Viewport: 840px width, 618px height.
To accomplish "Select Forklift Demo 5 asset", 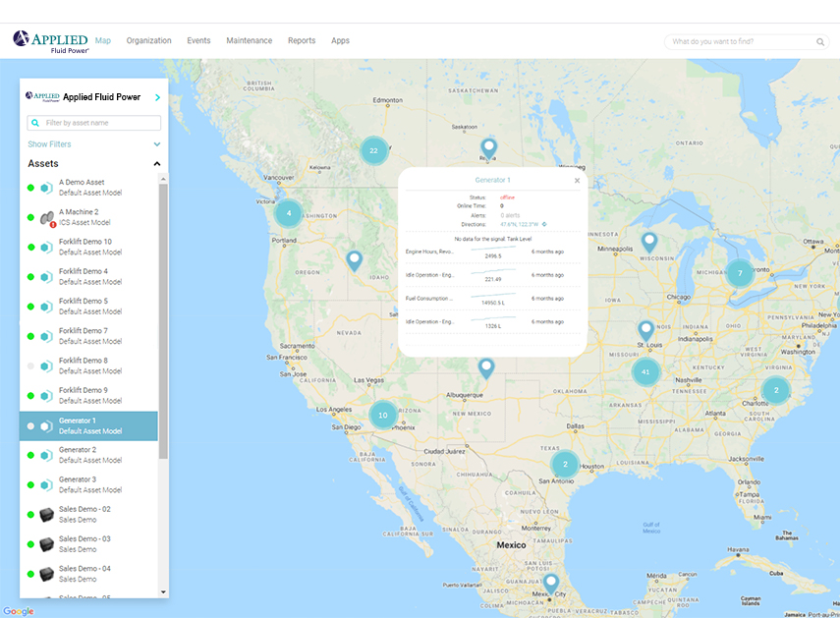I will (89, 307).
